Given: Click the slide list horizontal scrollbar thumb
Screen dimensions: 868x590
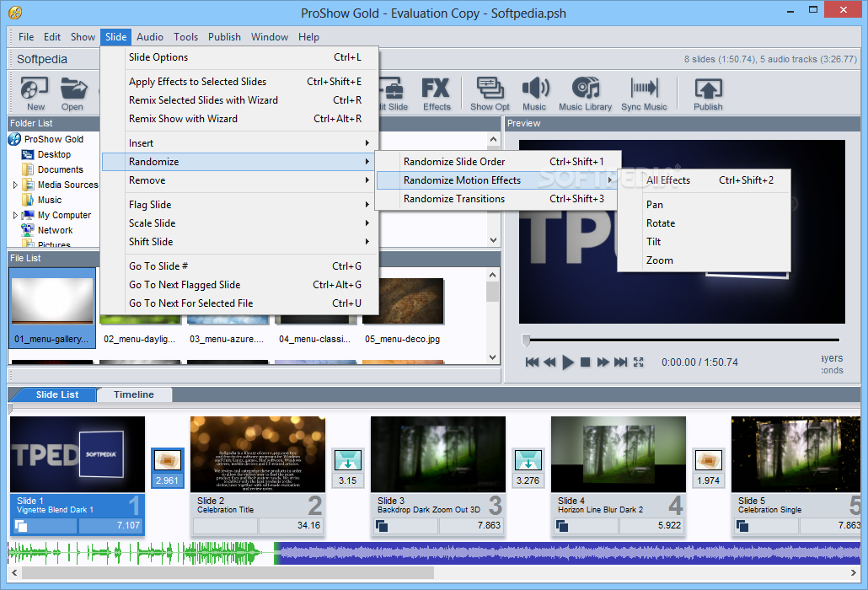Looking at the screenshot, I should pyautogui.click(x=228, y=573).
